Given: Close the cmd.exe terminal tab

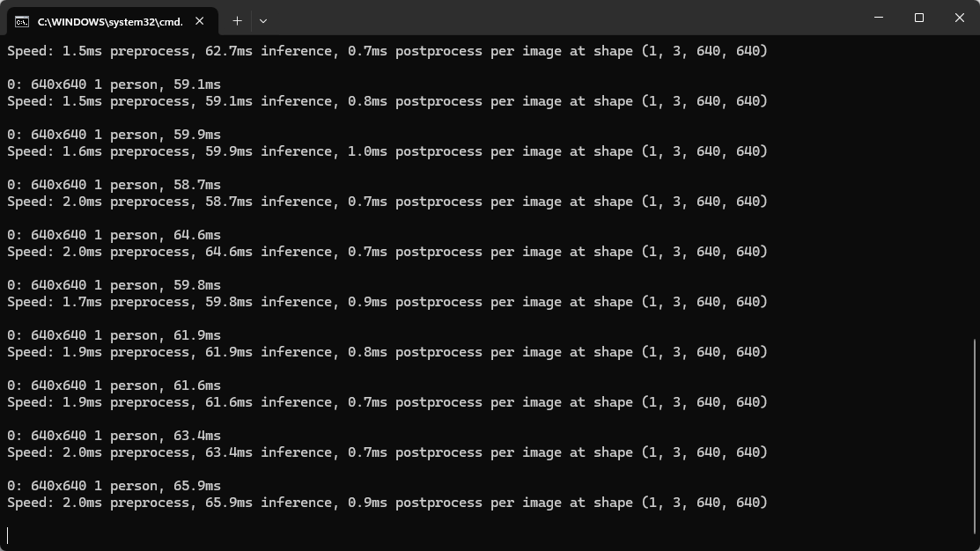Looking at the screenshot, I should (x=201, y=21).
